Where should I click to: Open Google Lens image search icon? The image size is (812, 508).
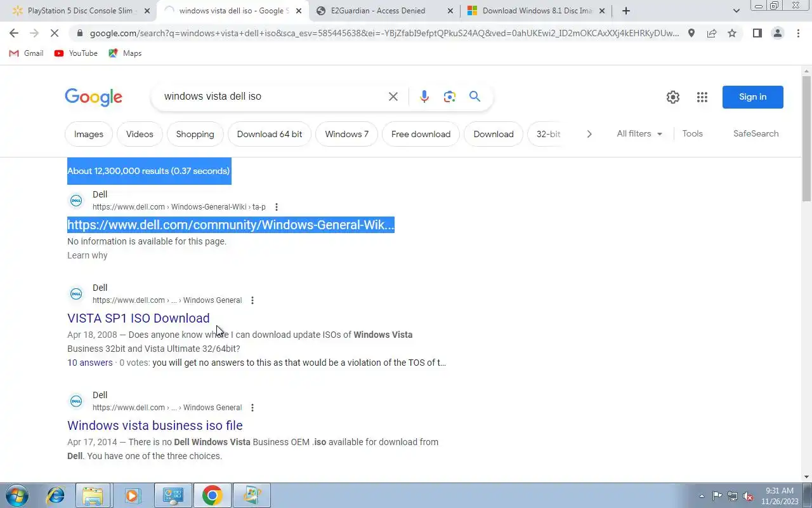(450, 97)
